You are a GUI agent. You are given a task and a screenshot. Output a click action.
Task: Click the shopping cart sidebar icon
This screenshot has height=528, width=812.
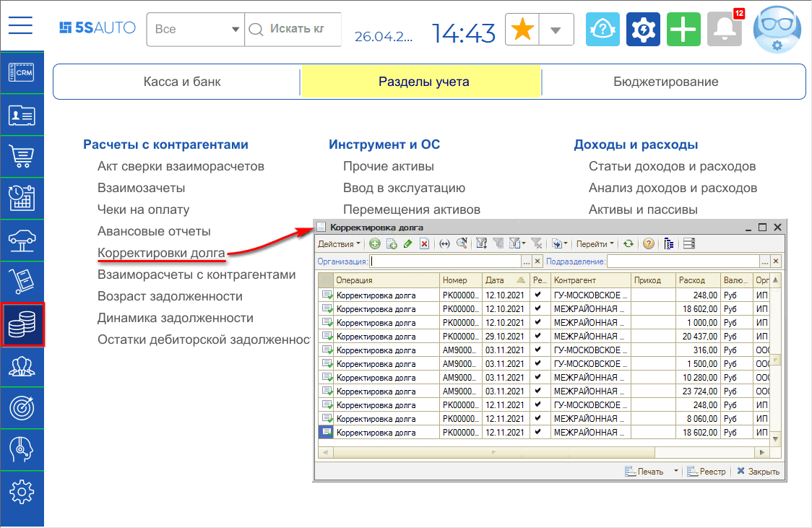tap(22, 156)
